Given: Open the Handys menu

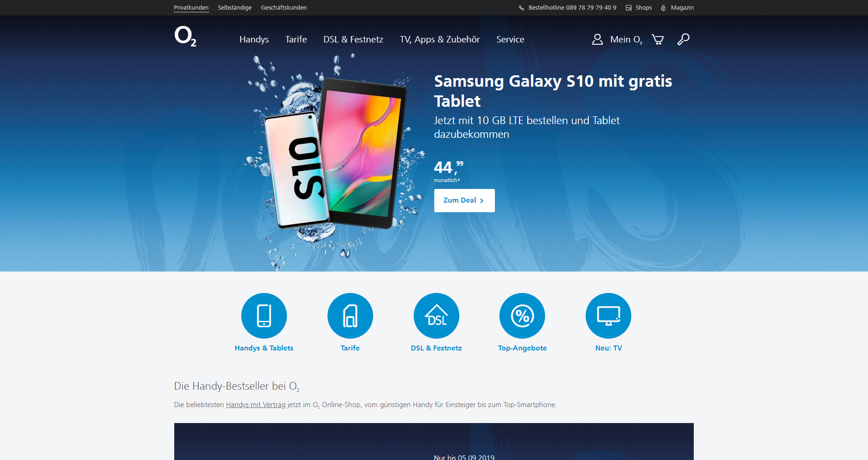Looking at the screenshot, I should [254, 39].
